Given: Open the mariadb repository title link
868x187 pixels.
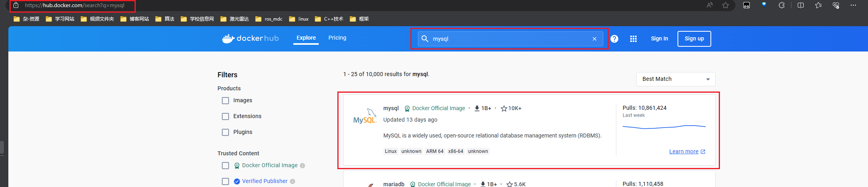Looking at the screenshot, I should point(394,184).
